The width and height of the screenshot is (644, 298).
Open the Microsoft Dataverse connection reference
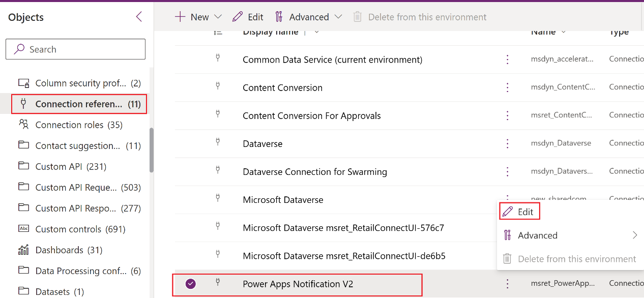283,199
